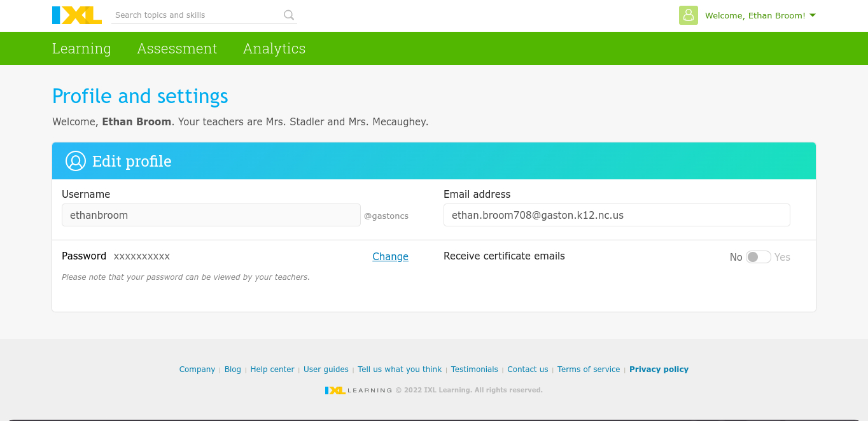Switch to the Assessment tab
The image size is (868, 421).
[177, 48]
